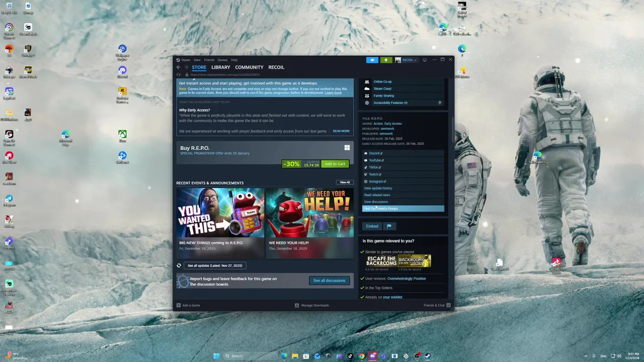Switch to the LIBRARY tab
Viewport: 644px width, 362px height.
220,67
